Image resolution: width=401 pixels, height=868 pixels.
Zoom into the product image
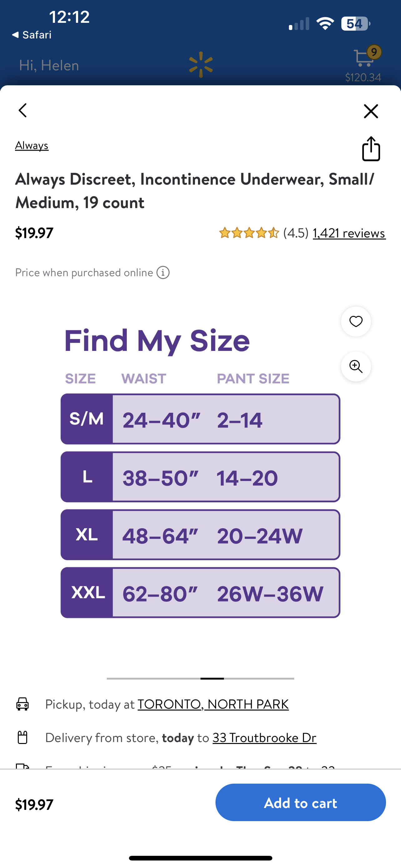pyautogui.click(x=356, y=366)
